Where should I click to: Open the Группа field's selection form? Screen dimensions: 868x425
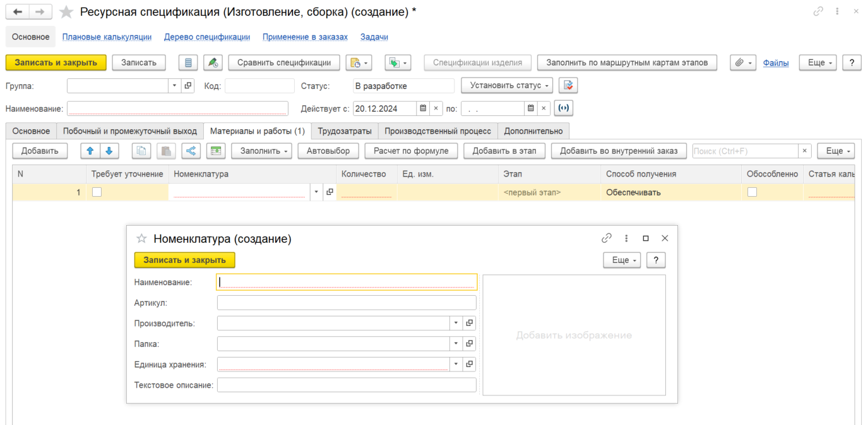(187, 86)
